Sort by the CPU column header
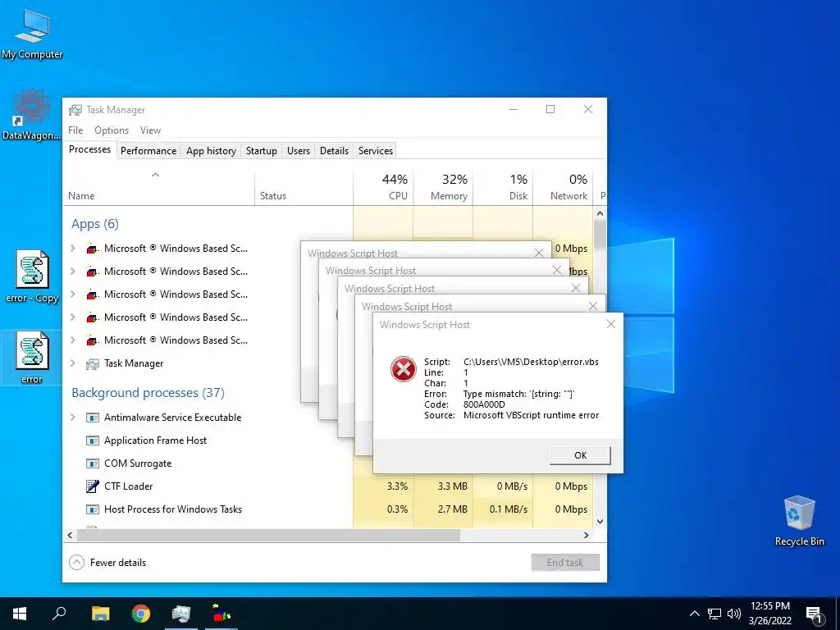Image resolution: width=840 pixels, height=630 pixels. 383,188
